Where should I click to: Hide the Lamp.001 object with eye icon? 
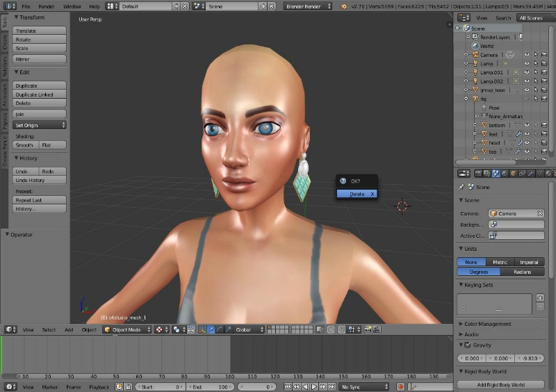[526, 72]
